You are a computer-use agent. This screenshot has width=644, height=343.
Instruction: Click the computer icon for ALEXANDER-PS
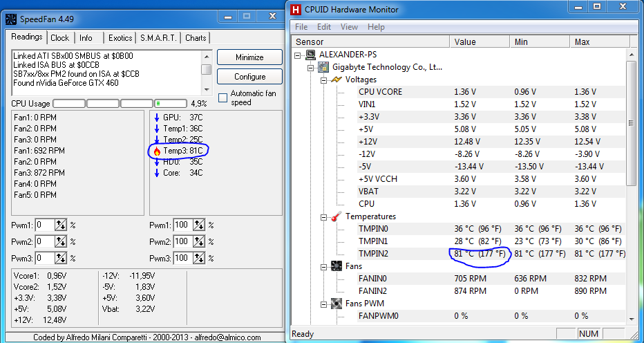311,55
